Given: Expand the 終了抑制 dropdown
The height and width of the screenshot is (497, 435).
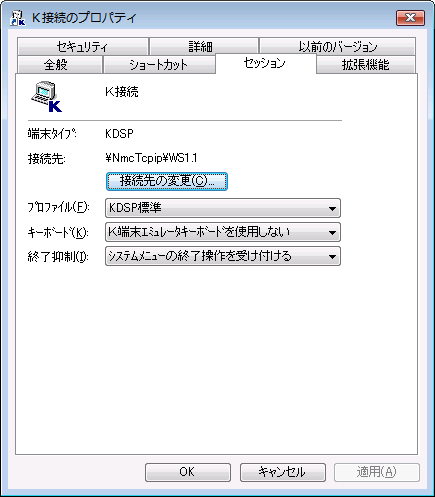Looking at the screenshot, I should pyautogui.click(x=223, y=256).
